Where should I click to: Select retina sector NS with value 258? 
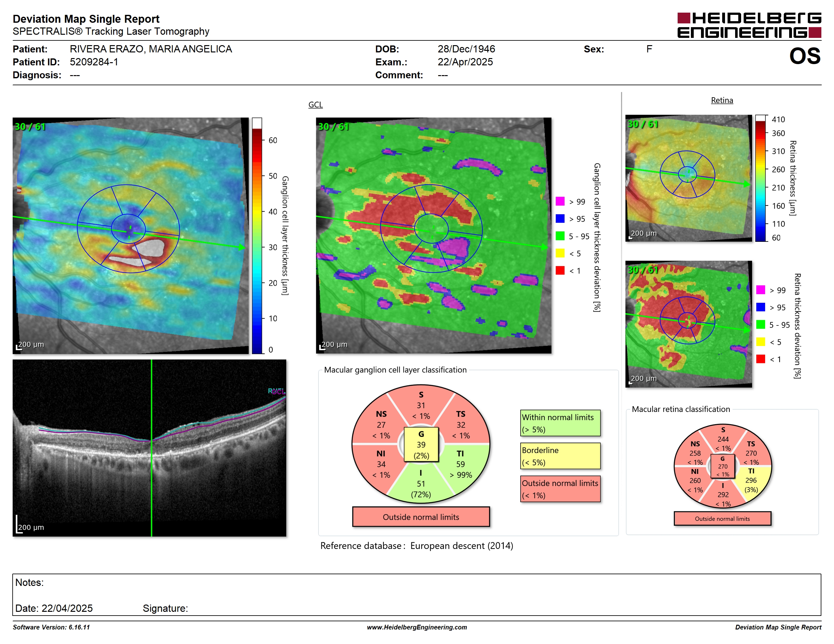695,453
